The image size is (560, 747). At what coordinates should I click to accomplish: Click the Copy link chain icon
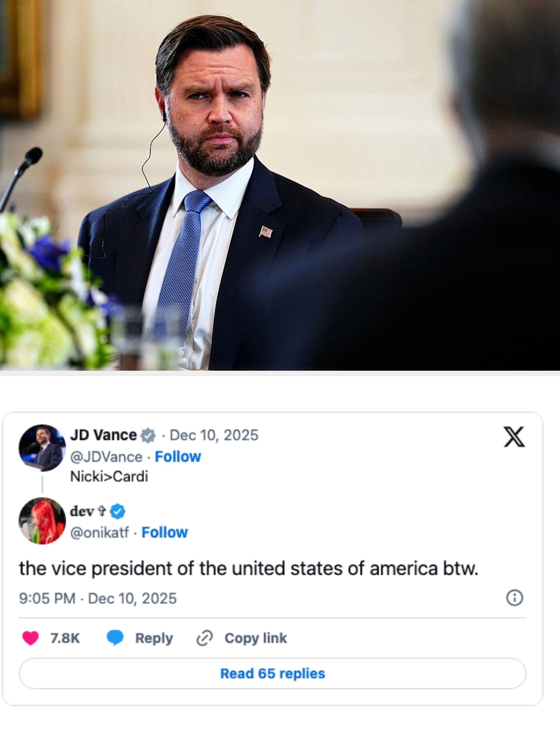205,638
